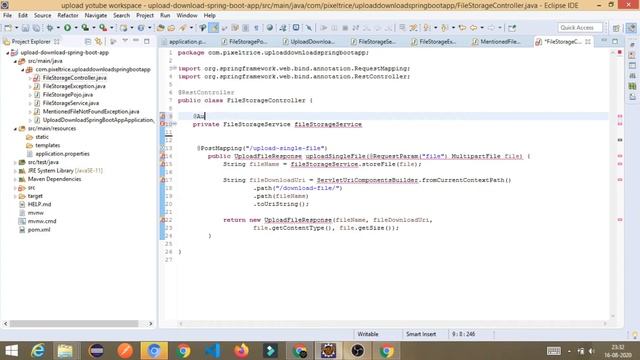Click the Quick Access search field
Image resolution: width=640 pixels, height=360 pixels.
(580, 27)
